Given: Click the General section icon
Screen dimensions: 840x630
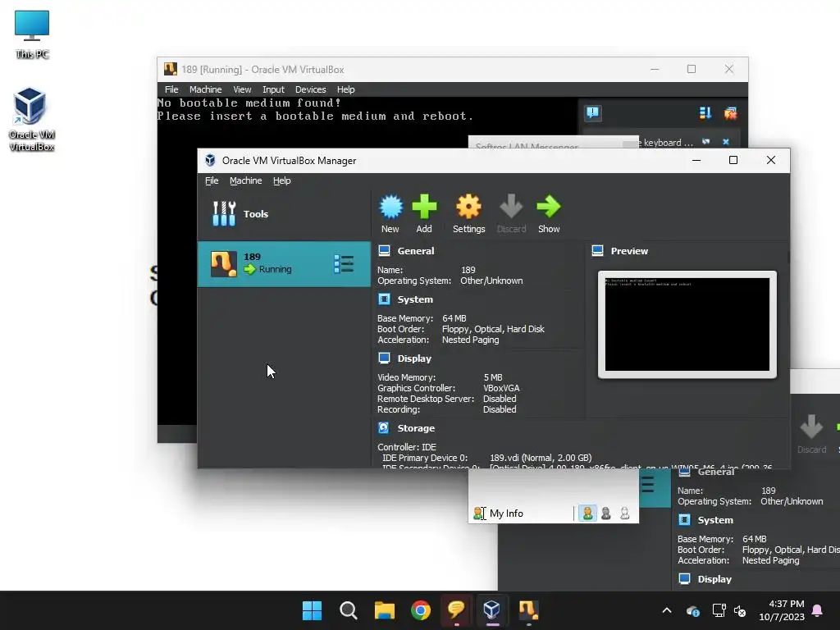Looking at the screenshot, I should click(384, 251).
